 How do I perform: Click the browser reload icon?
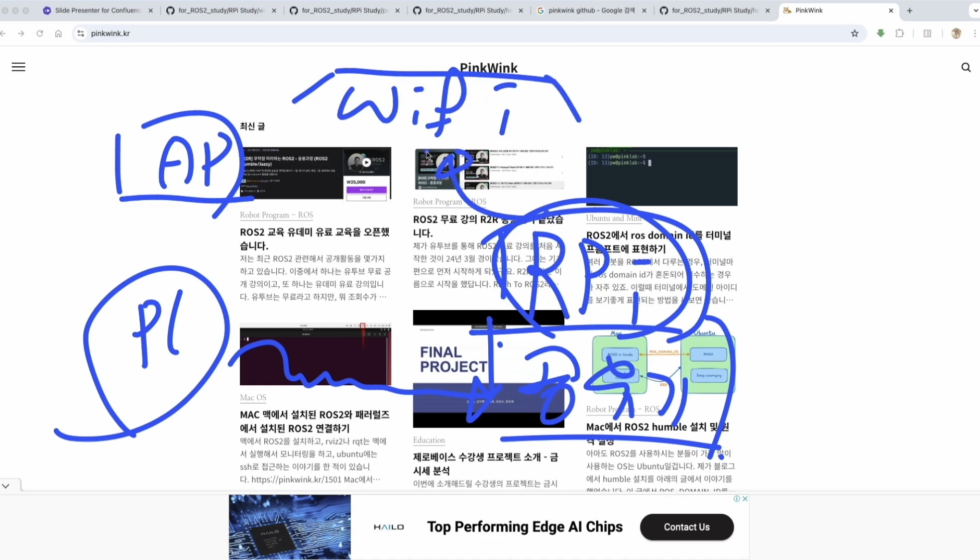[x=40, y=33]
